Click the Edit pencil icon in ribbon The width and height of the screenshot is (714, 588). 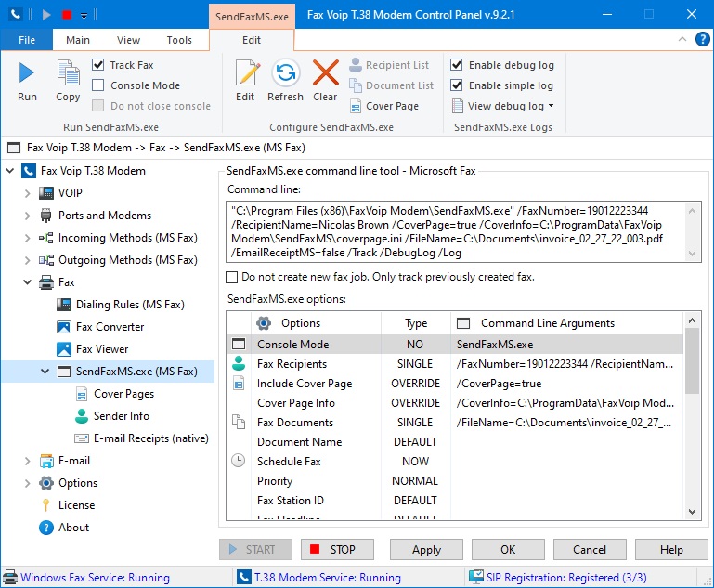click(247, 72)
